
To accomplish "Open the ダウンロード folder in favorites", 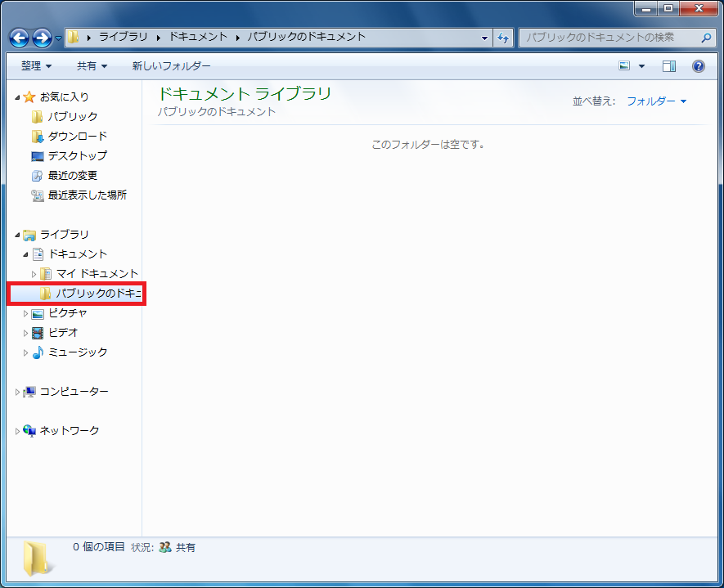I will [77, 136].
